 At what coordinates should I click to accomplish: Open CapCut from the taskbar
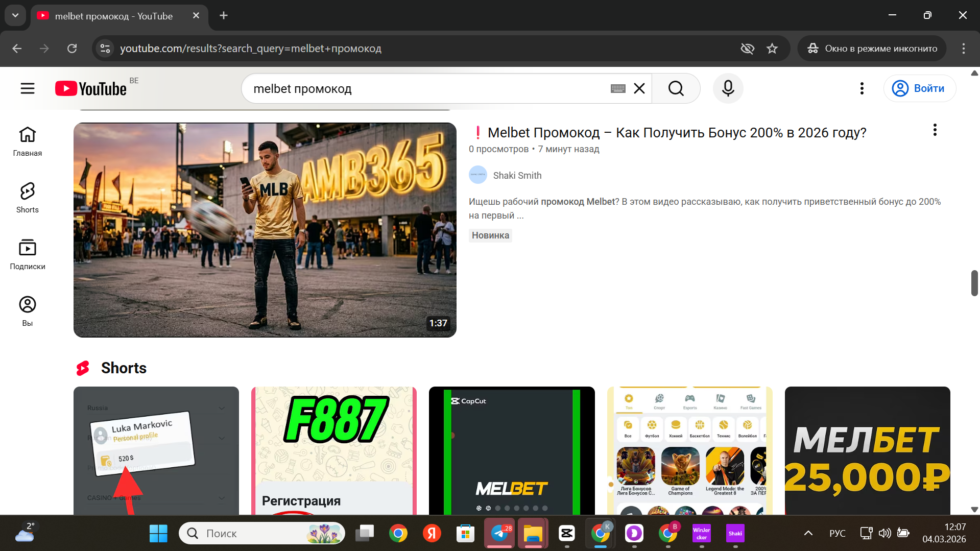point(567,533)
